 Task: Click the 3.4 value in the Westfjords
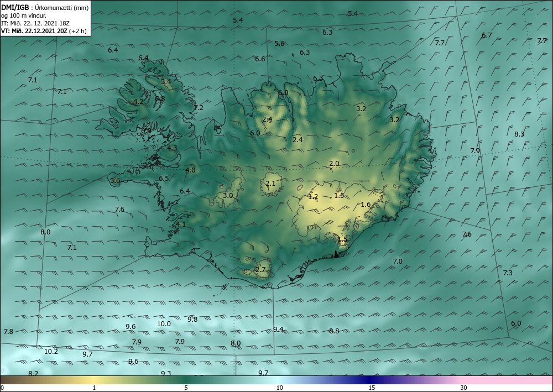coord(166,82)
